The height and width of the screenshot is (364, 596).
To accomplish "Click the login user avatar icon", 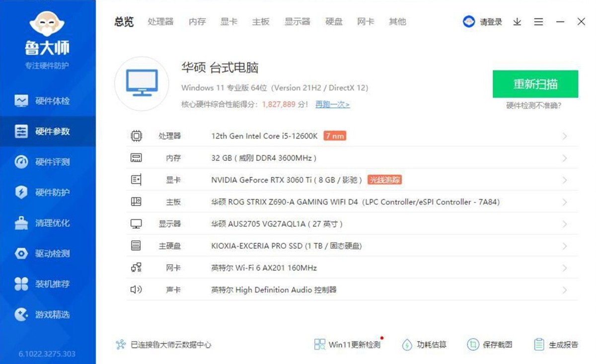I will click(x=469, y=22).
